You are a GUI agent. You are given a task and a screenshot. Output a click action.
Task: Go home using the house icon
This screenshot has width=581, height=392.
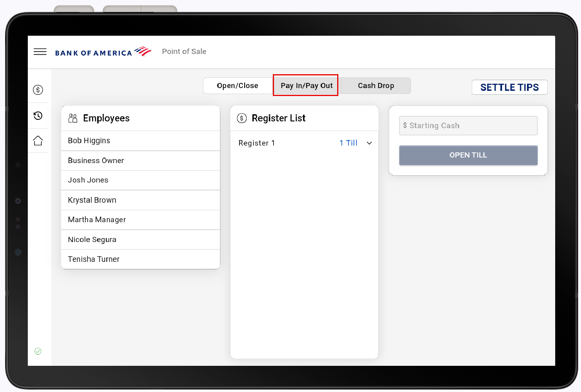point(38,140)
